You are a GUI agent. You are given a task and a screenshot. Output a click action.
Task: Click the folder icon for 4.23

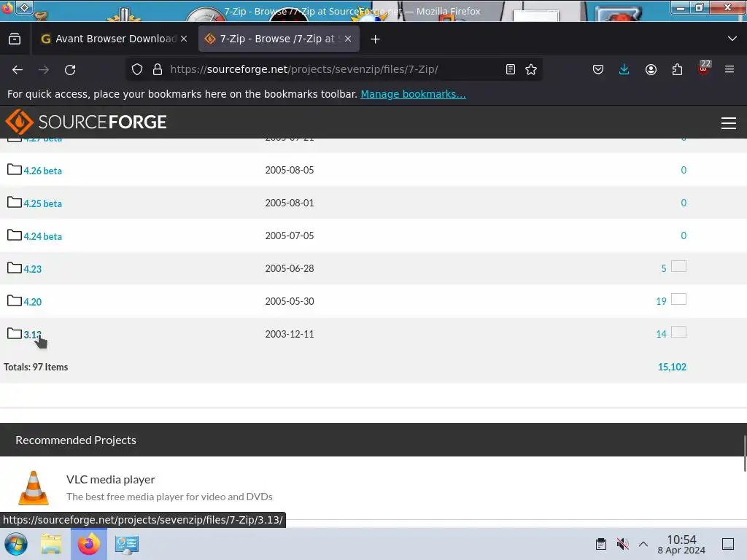(x=15, y=268)
